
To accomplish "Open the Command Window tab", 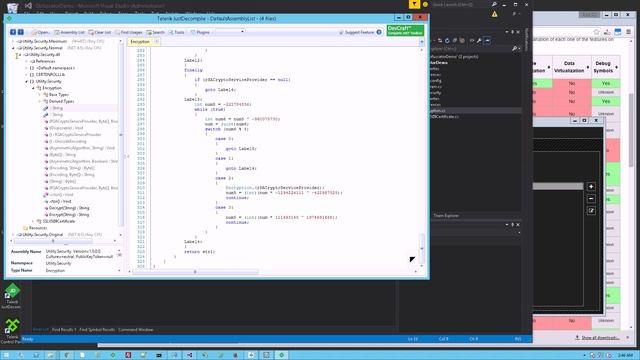I will coord(136,329).
